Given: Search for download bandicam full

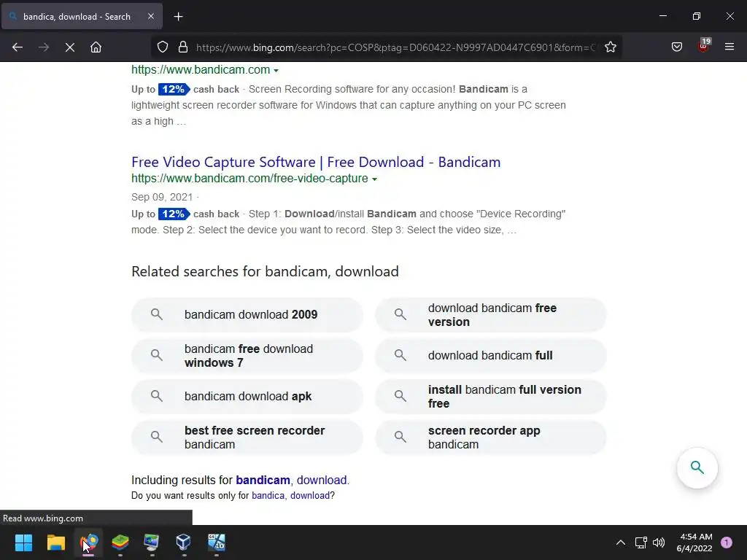Looking at the screenshot, I should [x=491, y=356].
